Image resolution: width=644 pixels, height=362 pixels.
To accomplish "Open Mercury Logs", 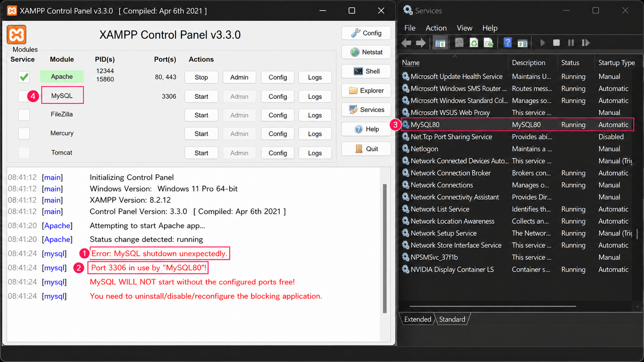I will tap(315, 134).
